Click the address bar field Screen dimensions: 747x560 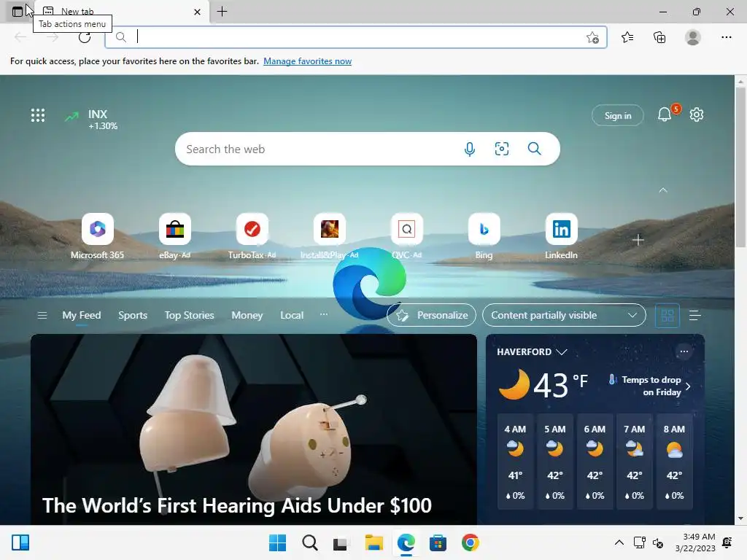(x=356, y=37)
